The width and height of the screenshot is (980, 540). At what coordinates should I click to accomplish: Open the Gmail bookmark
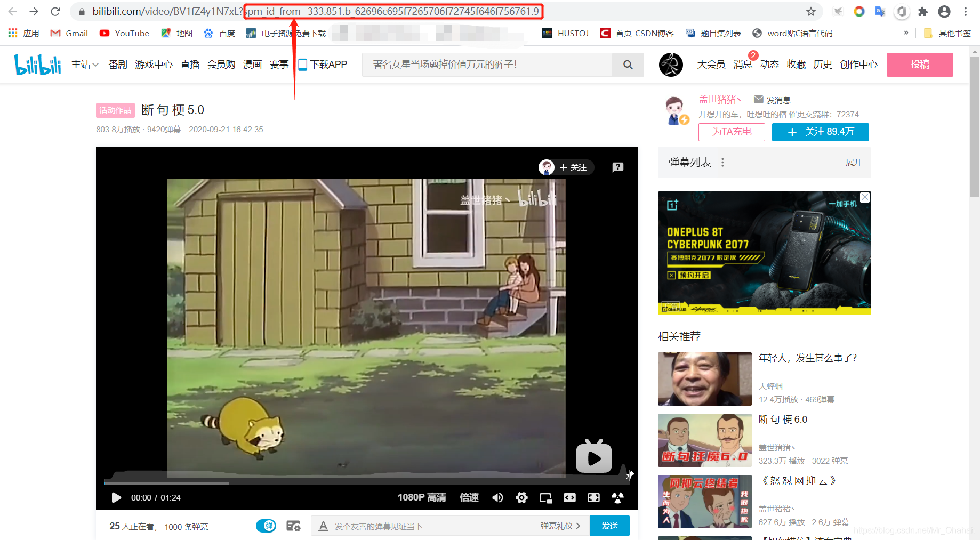coord(69,33)
